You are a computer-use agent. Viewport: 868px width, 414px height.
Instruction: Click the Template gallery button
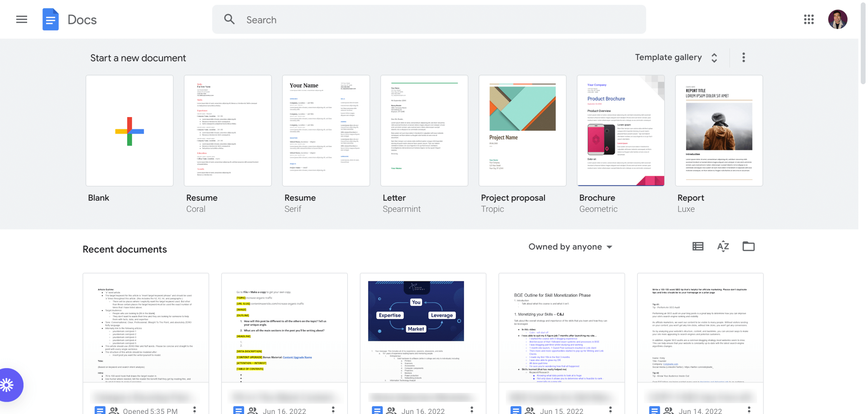pyautogui.click(x=669, y=57)
